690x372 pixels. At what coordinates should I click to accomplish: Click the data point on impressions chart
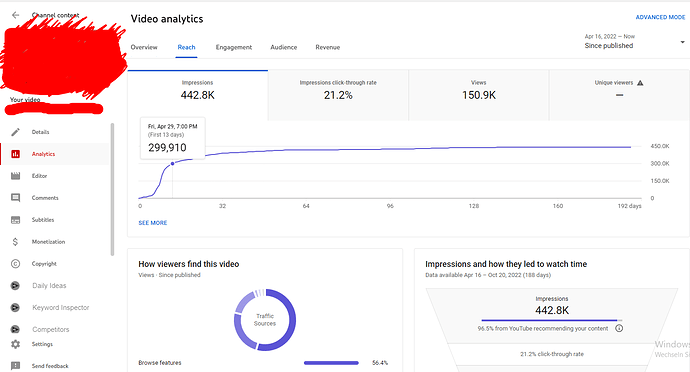(172, 163)
